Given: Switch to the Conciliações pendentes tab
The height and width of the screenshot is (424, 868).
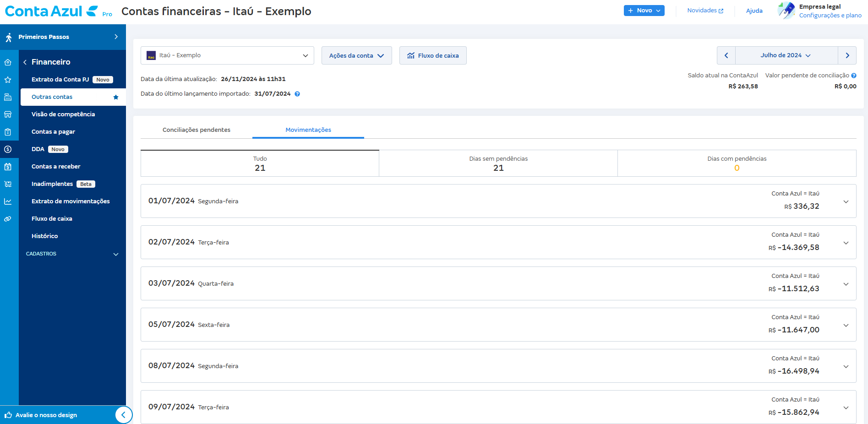Looking at the screenshot, I should click(x=196, y=130).
